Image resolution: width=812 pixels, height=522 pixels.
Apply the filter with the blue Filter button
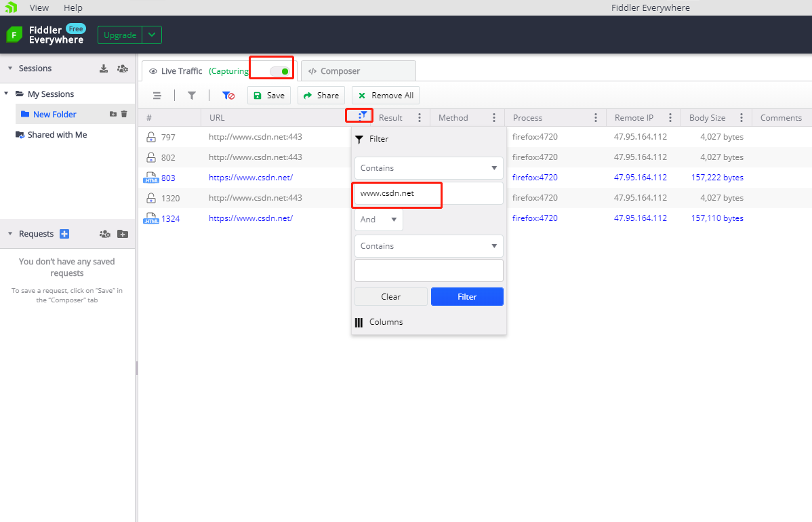467,297
